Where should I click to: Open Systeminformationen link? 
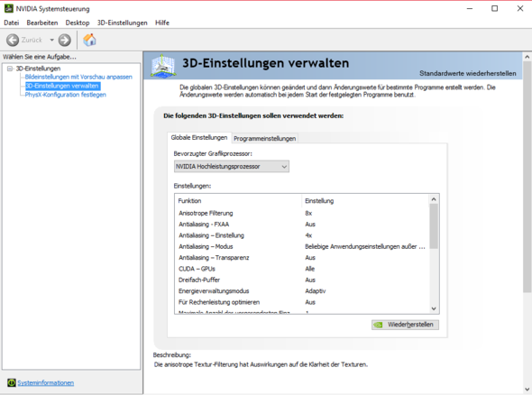tap(45, 382)
